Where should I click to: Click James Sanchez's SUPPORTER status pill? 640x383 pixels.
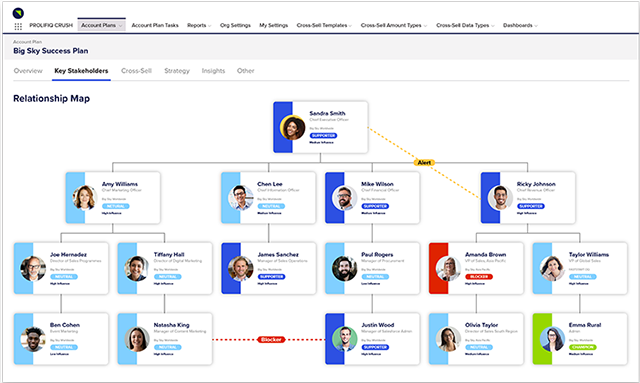tap(271, 277)
